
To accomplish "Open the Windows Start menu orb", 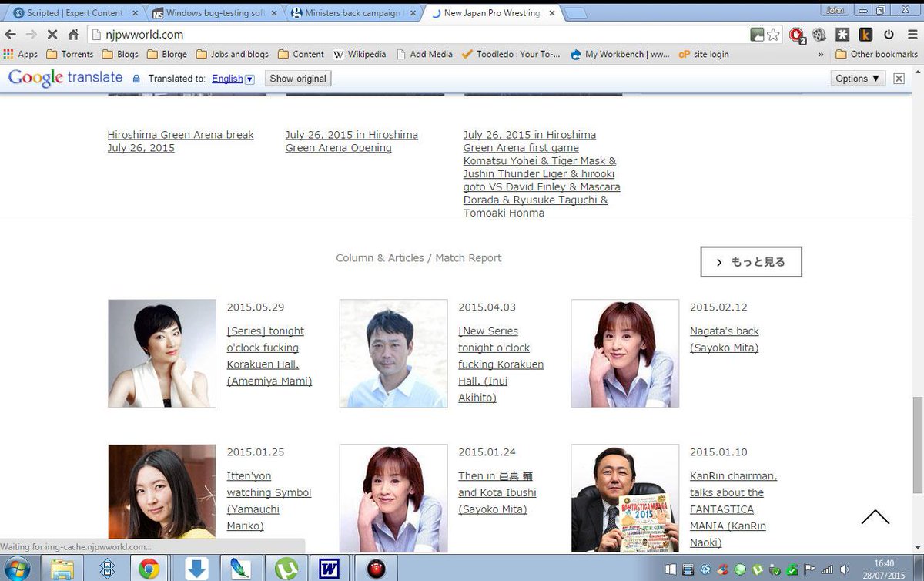I will pos(17,569).
